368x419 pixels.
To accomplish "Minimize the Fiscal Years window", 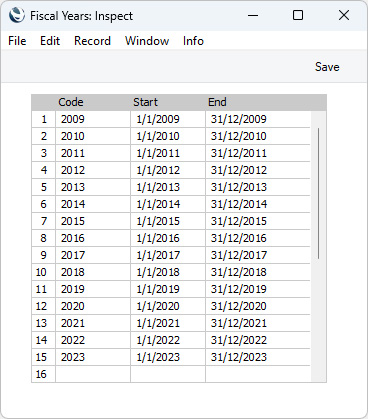I will point(253,15).
